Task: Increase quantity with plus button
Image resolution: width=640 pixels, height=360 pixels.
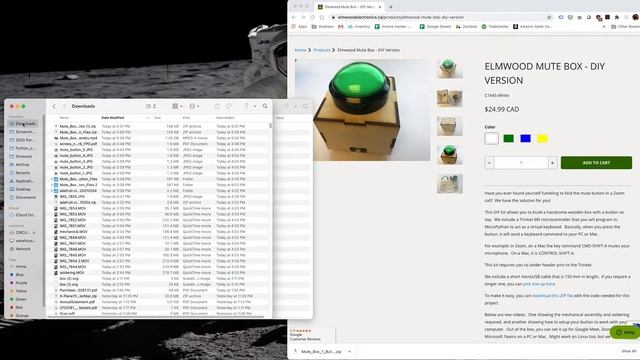Action: [x=552, y=163]
